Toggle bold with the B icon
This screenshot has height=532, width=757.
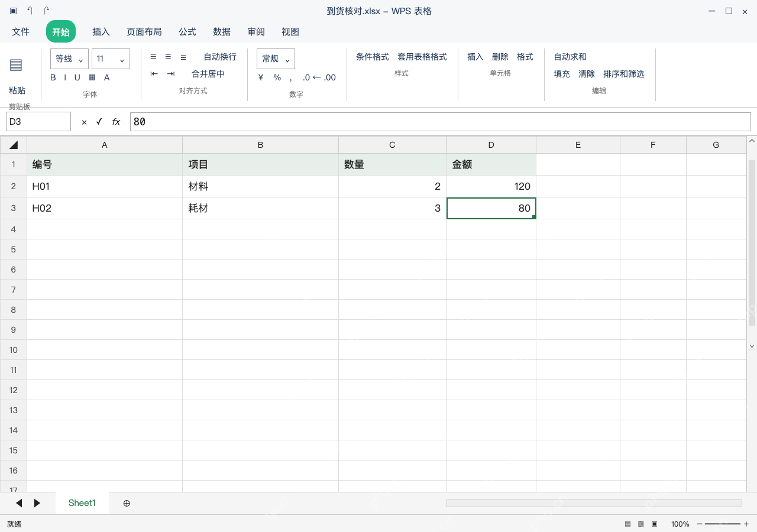[53, 77]
